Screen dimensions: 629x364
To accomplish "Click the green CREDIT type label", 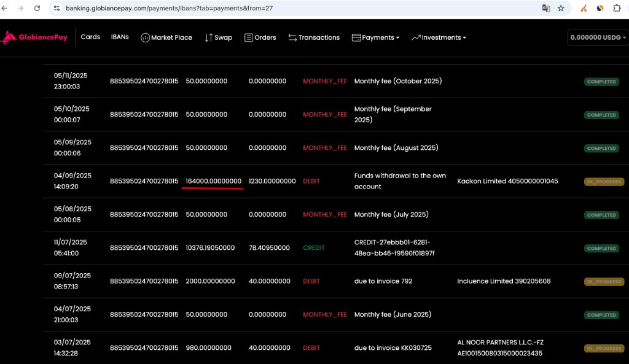I will coord(314,248).
